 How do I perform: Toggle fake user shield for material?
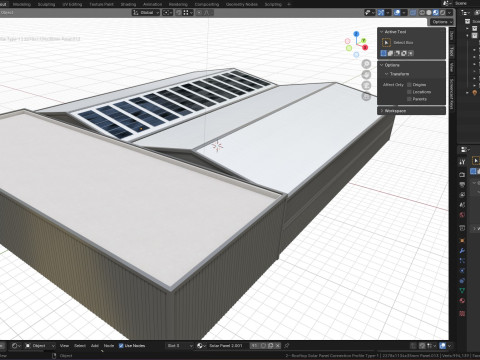(263, 346)
